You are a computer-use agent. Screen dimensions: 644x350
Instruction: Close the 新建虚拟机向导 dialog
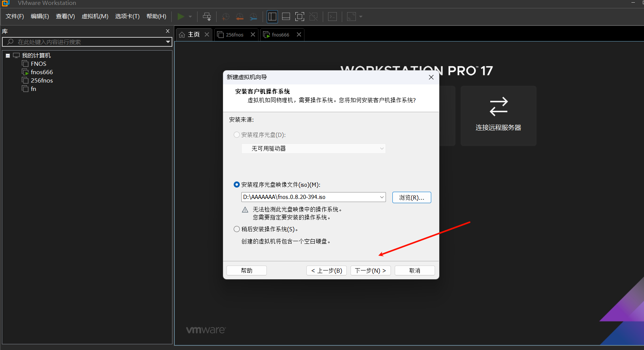(x=431, y=77)
